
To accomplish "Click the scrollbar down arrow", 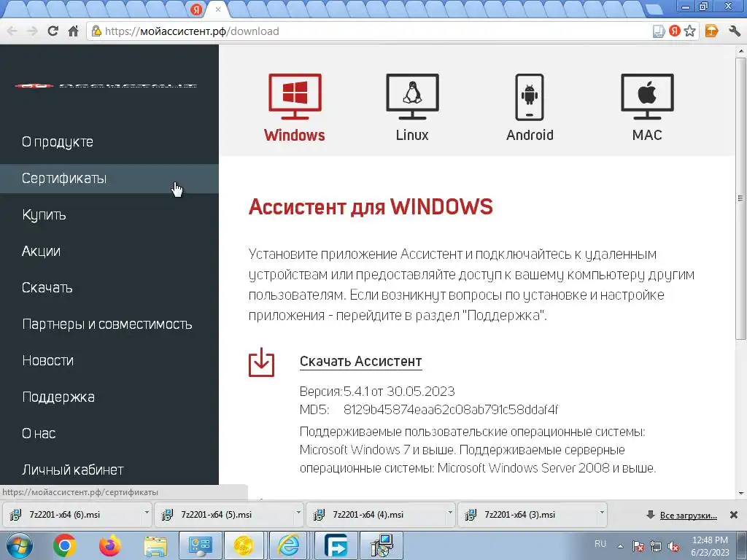I will [741, 494].
